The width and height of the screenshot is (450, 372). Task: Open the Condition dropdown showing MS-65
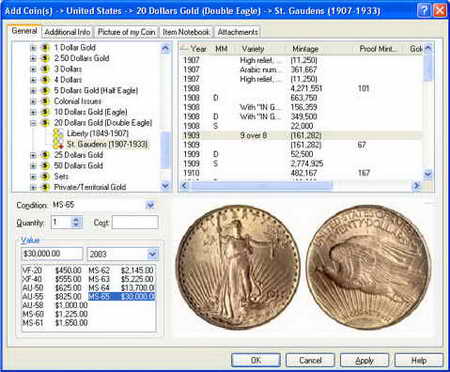pyautogui.click(x=150, y=205)
